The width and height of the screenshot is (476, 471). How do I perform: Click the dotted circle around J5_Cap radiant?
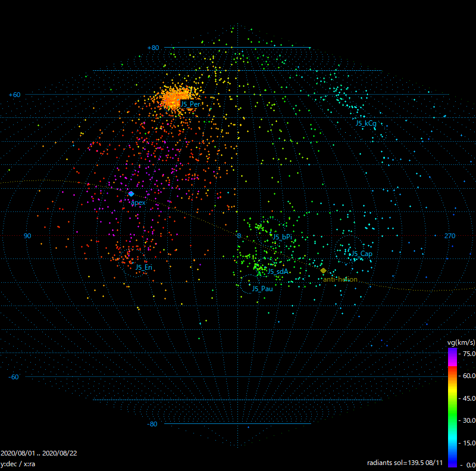click(350, 249)
